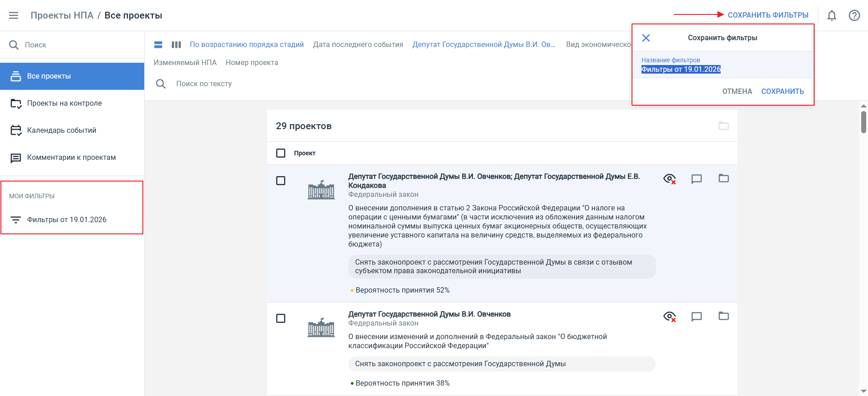Open the notifications bell
The image size is (868, 396).
pyautogui.click(x=831, y=15)
